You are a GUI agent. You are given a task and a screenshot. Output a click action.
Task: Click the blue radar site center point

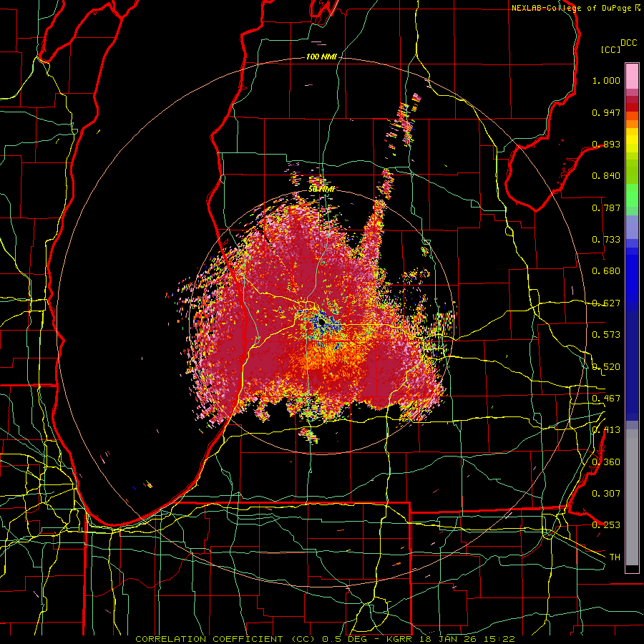point(322,323)
